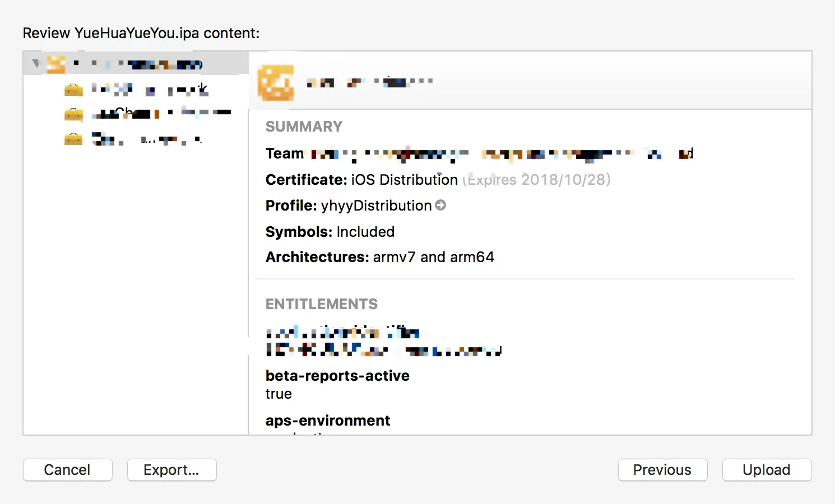The width and height of the screenshot is (835, 504).
Task: Open yhyyDistribution profile arrow icon
Action: (440, 206)
